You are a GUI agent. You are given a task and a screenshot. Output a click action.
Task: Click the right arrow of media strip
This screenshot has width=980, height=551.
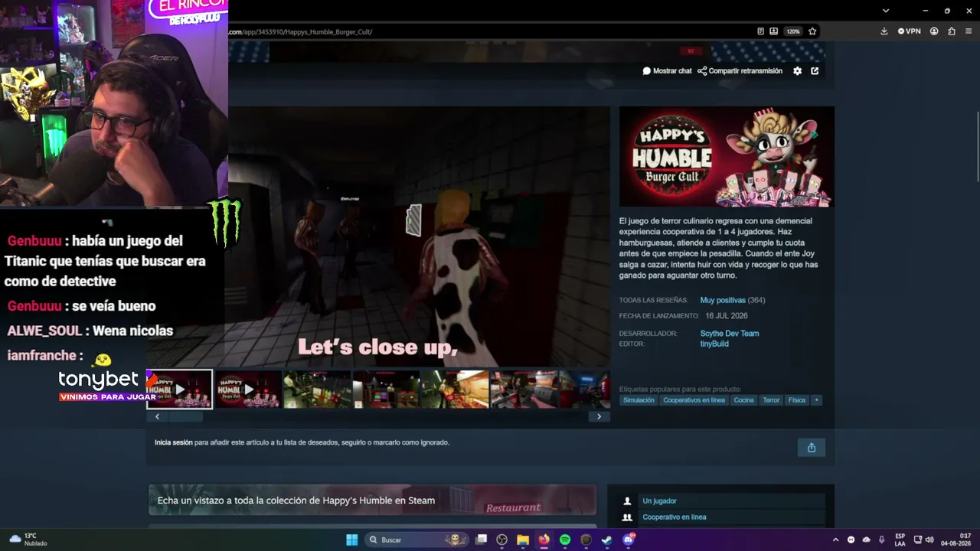coord(599,417)
